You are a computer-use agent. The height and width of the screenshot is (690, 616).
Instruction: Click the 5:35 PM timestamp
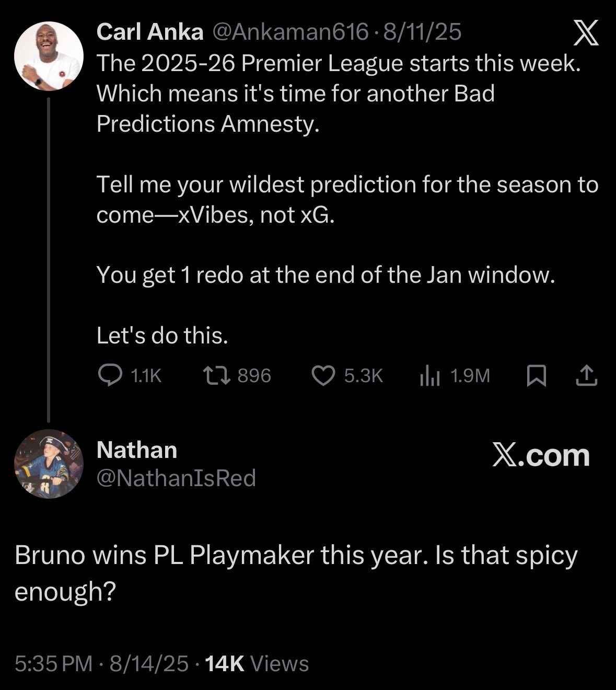tap(53, 663)
